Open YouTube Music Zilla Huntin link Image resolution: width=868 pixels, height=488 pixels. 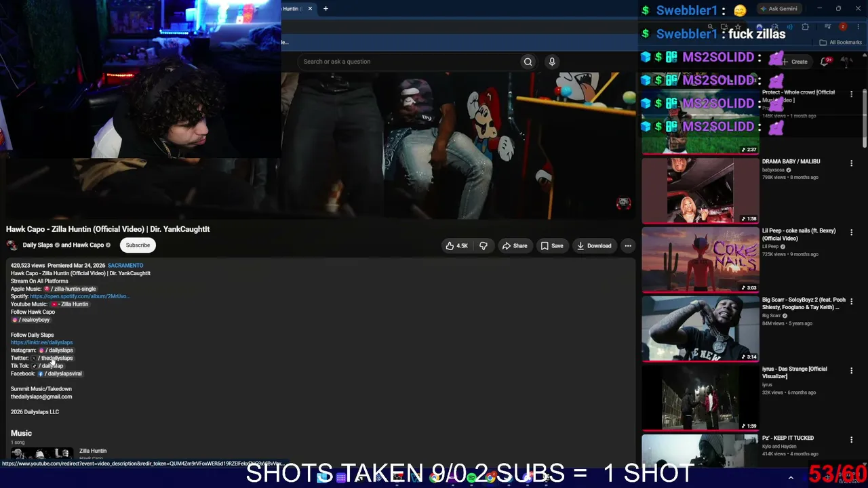(71, 304)
